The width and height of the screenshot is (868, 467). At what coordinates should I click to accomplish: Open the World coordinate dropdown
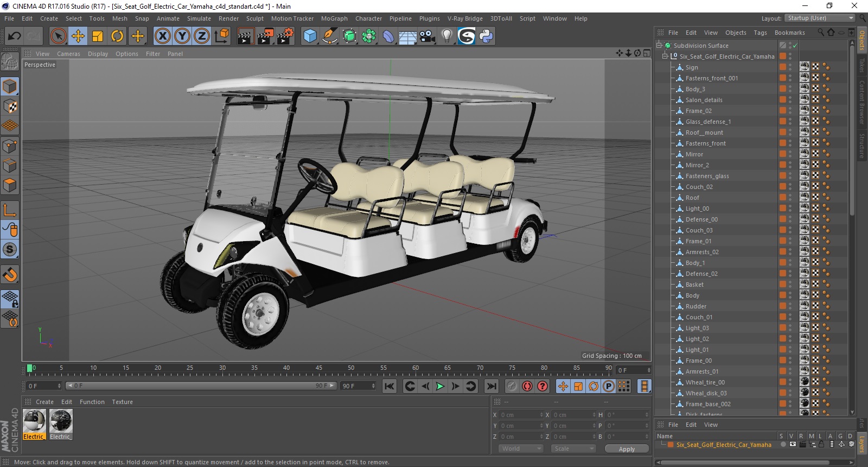pos(521,449)
